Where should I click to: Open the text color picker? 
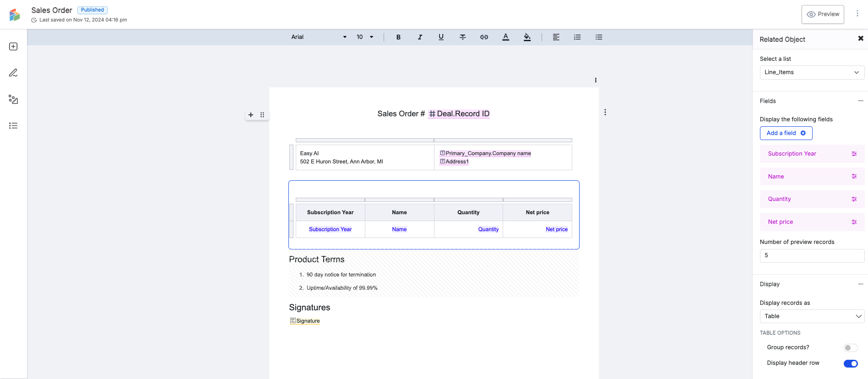point(505,37)
